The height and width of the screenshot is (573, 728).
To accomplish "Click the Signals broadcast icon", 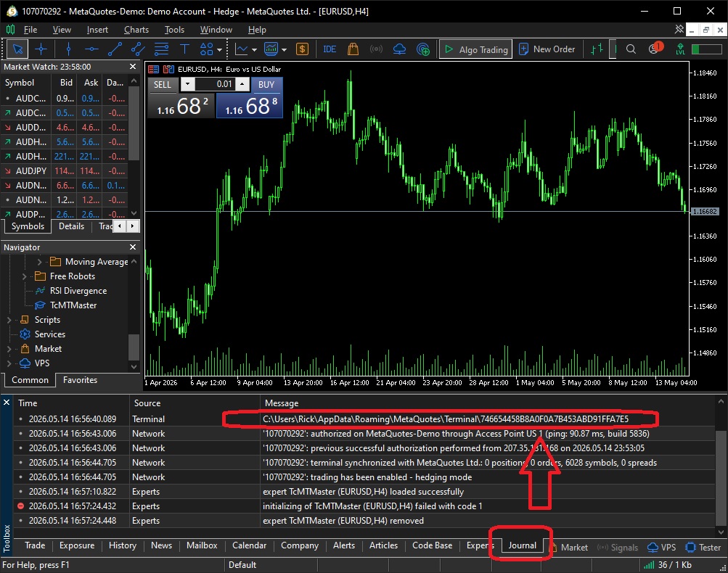I will (376, 49).
